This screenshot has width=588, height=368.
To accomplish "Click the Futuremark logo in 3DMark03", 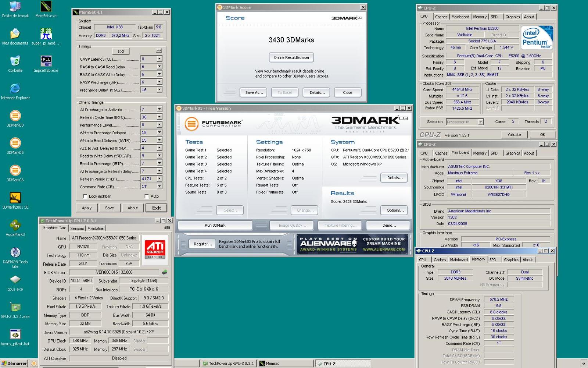I will (213, 124).
